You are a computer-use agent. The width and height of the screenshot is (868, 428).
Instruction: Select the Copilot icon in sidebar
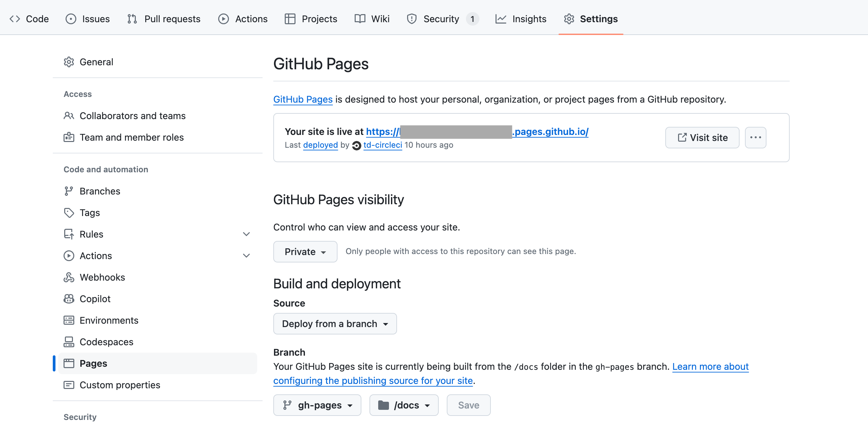pos(69,298)
